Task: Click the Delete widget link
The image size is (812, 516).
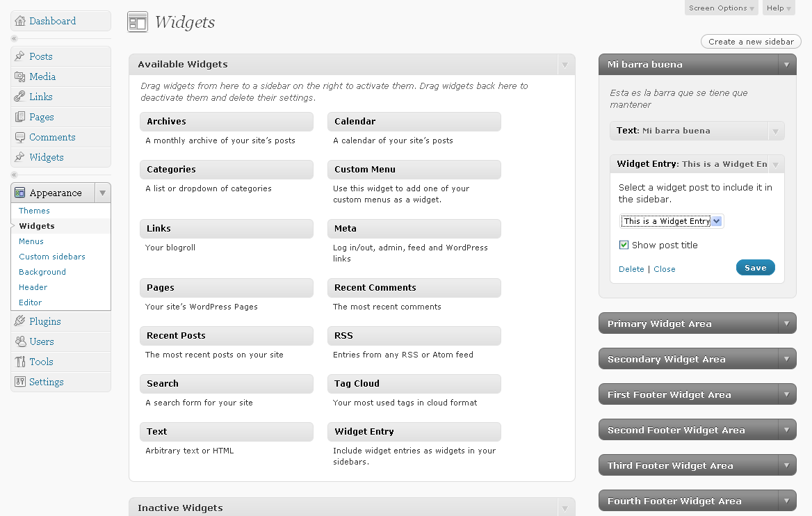Action: click(631, 269)
